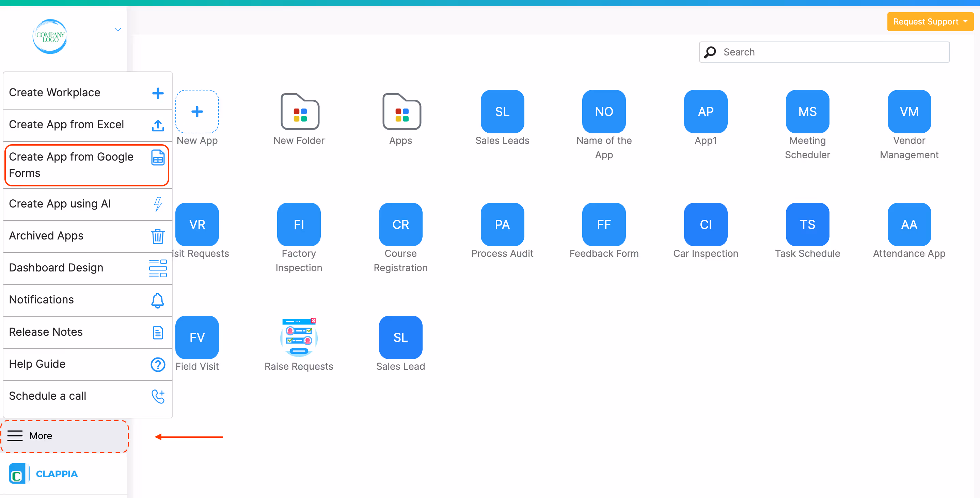Expand the Request Support dropdown
Screen dimensions: 980x498
click(x=929, y=22)
